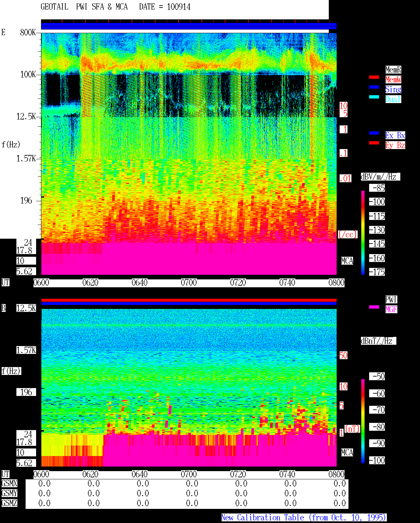This screenshot has height=523, width=420.
Task: Click New Calibration Table note text
Action: (x=304, y=517)
